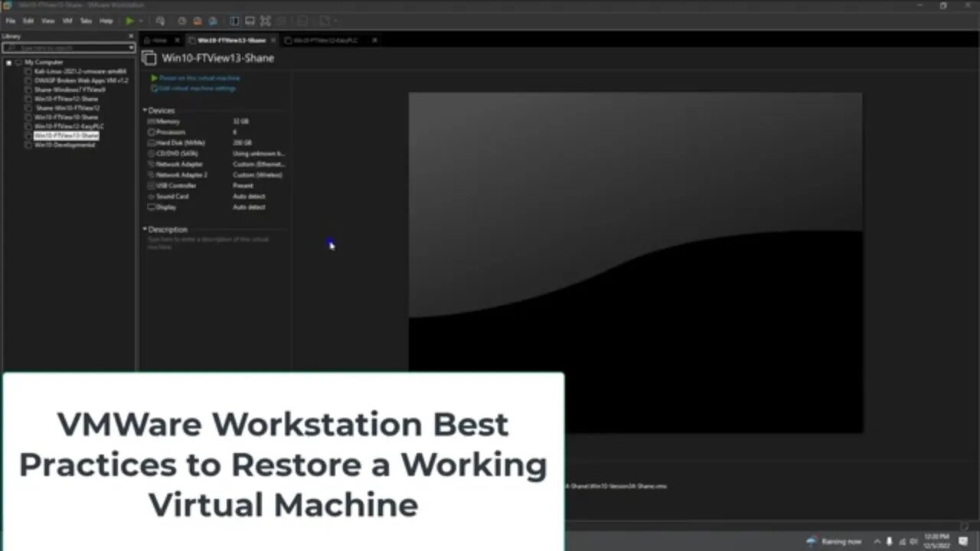Image resolution: width=980 pixels, height=551 pixels.
Task: Click 'Power on this virtual machine' link
Action: pyautogui.click(x=199, y=77)
